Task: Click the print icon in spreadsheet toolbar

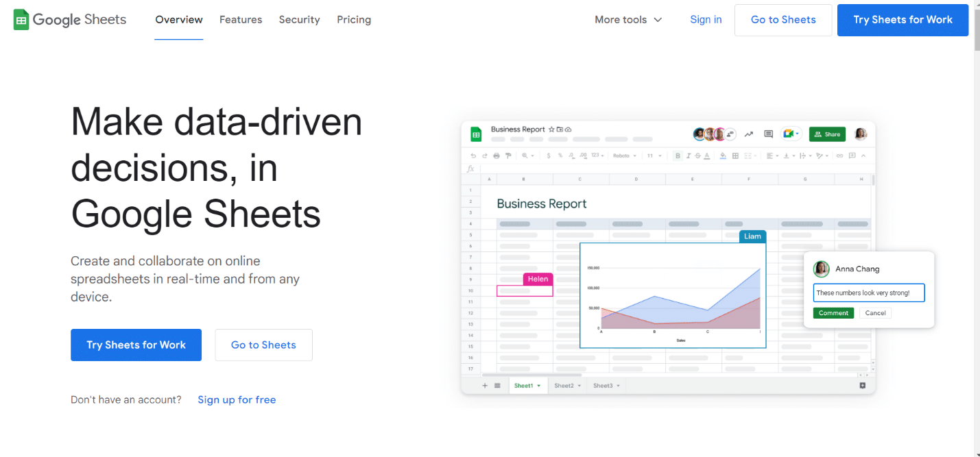Action: click(x=497, y=156)
